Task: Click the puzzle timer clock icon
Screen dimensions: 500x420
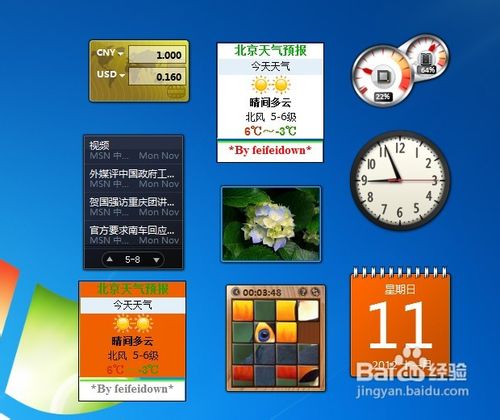Action: [x=236, y=292]
